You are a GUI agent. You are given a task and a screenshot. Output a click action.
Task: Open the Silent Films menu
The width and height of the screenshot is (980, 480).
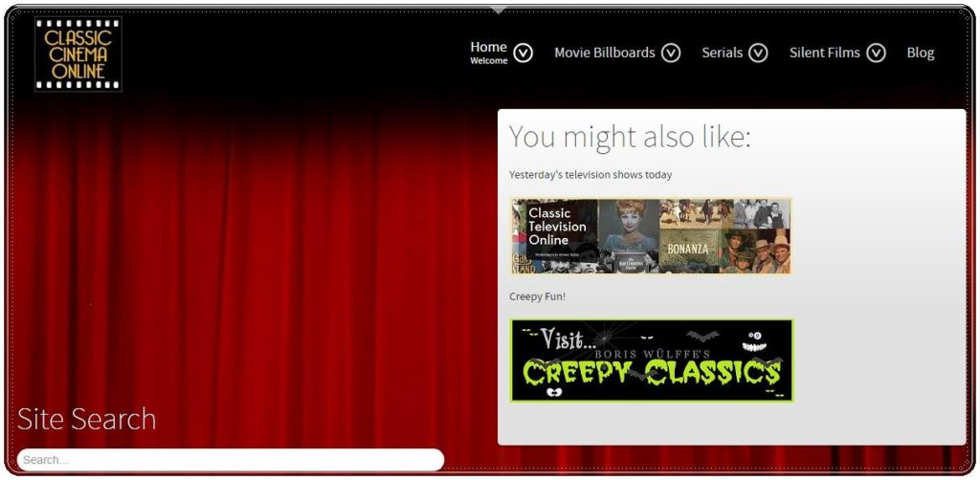[824, 53]
